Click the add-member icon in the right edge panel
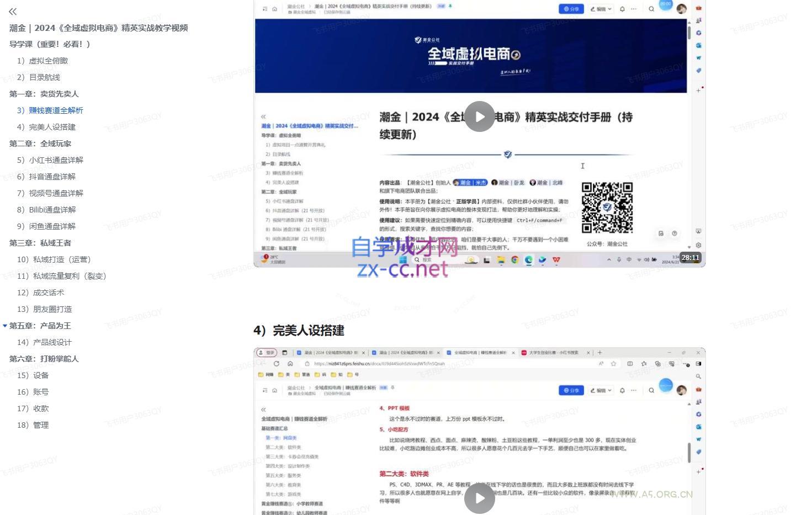The height and width of the screenshot is (515, 812). pyautogui.click(x=699, y=20)
